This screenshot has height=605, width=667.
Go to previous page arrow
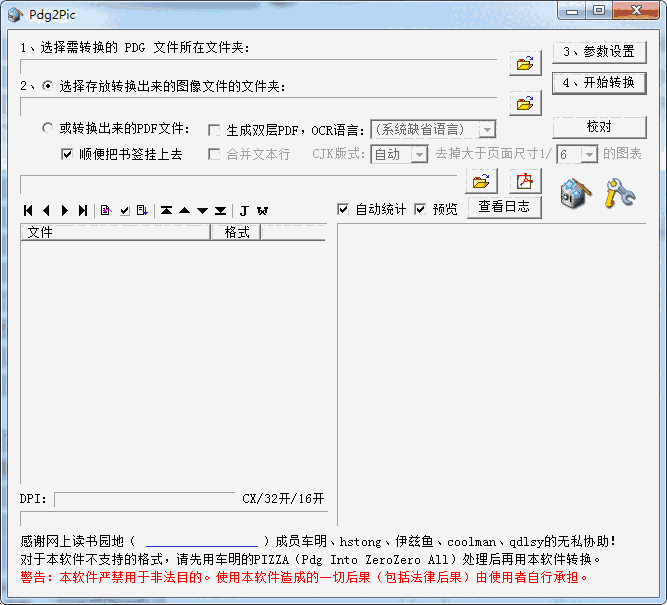(46, 210)
